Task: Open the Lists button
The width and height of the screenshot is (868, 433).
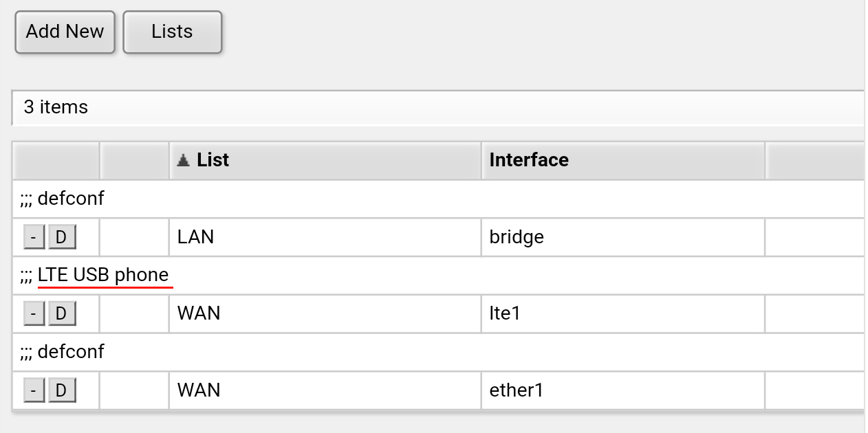Action: tap(172, 32)
